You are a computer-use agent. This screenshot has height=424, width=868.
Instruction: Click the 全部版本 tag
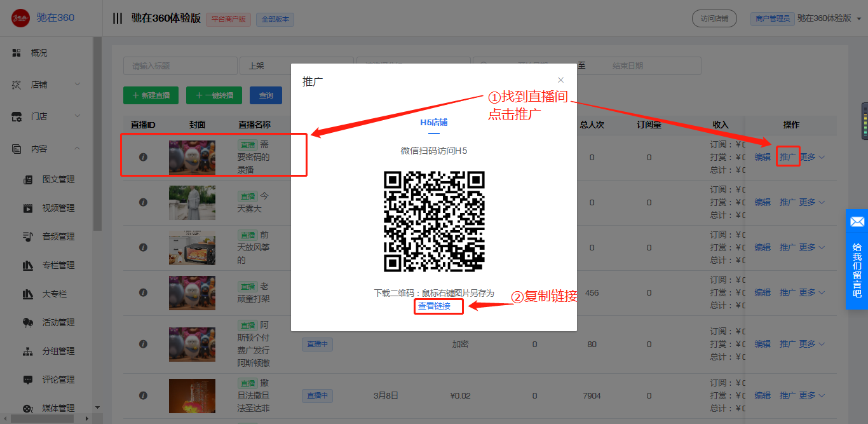click(x=275, y=19)
